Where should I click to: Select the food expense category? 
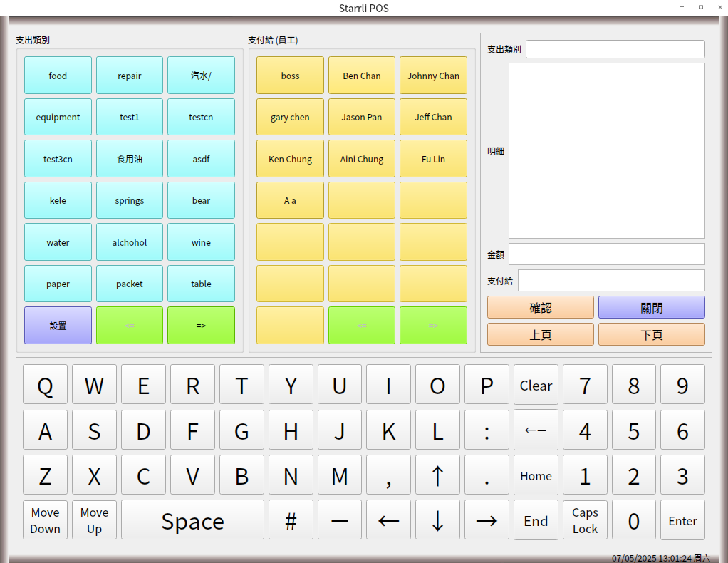[x=58, y=76]
